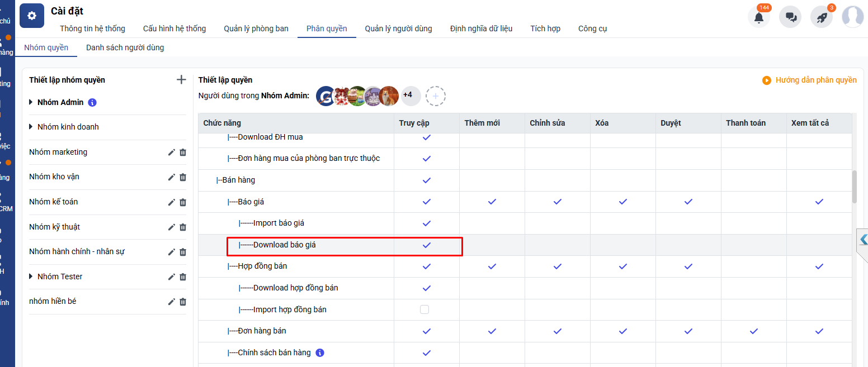This screenshot has width=868, height=367.
Task: Click the permissions table vertical scrollbar
Action: pyautogui.click(x=854, y=187)
